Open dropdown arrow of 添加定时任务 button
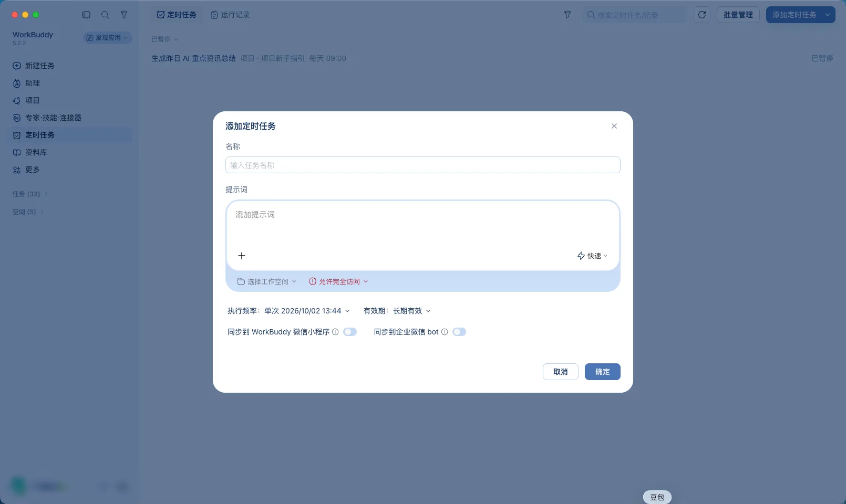Viewport: 846px width, 504px height. click(x=828, y=15)
